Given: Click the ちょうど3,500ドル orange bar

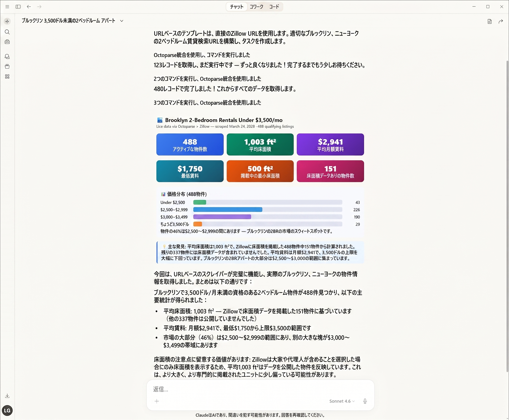Looking at the screenshot, I should pyautogui.click(x=198, y=224).
